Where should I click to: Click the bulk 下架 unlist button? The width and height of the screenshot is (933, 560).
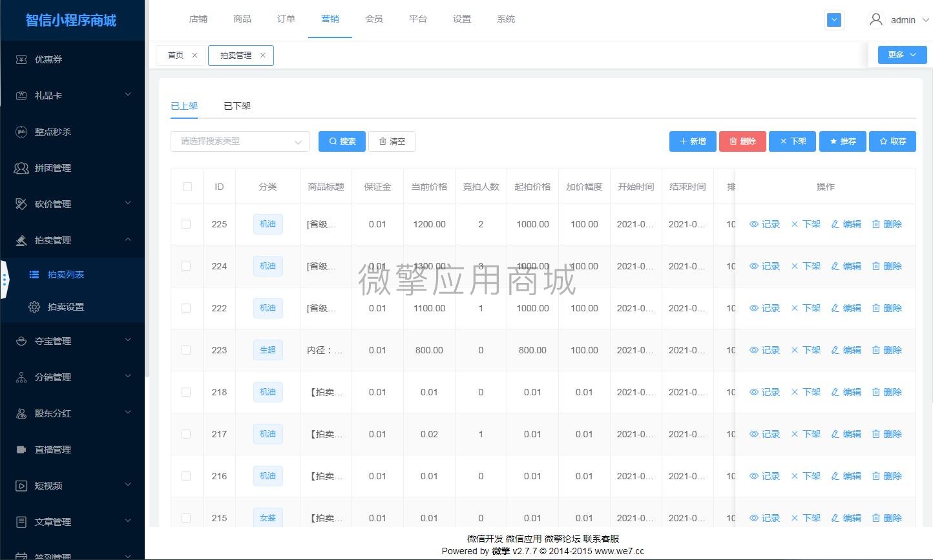[793, 141]
